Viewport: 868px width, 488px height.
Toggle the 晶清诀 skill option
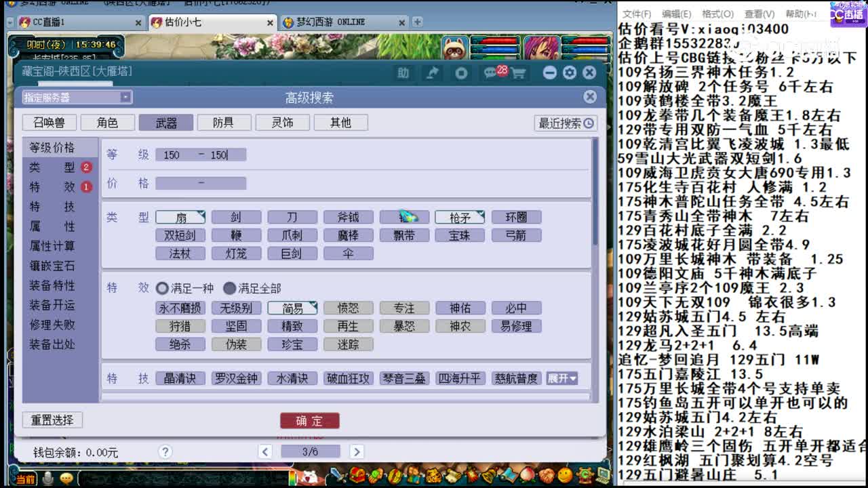click(180, 378)
